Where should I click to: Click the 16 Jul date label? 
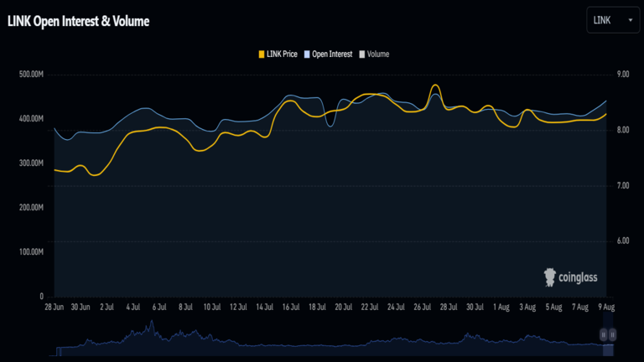pyautogui.click(x=291, y=307)
